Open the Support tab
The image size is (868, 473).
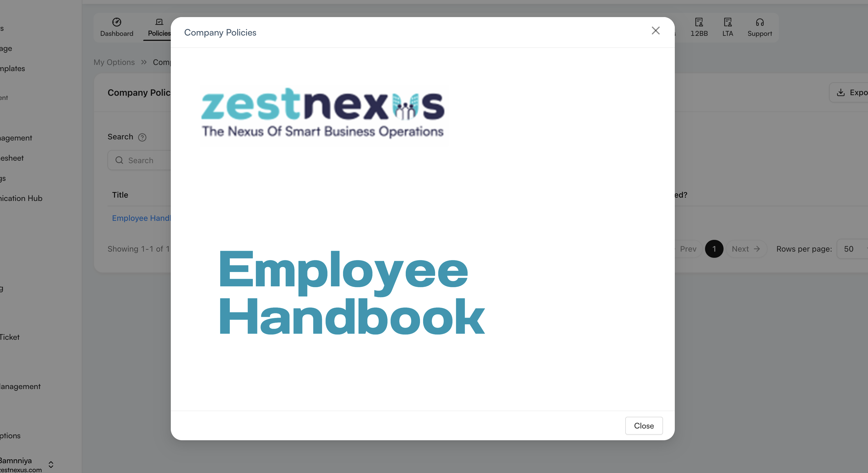tap(759, 27)
